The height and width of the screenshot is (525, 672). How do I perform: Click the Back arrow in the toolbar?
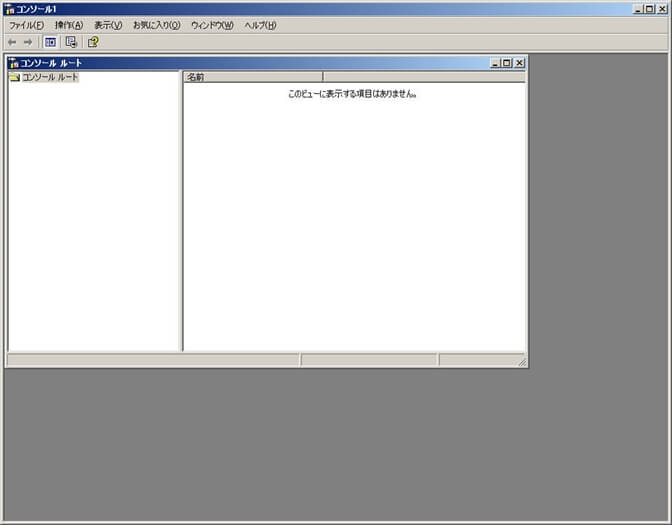coord(12,42)
